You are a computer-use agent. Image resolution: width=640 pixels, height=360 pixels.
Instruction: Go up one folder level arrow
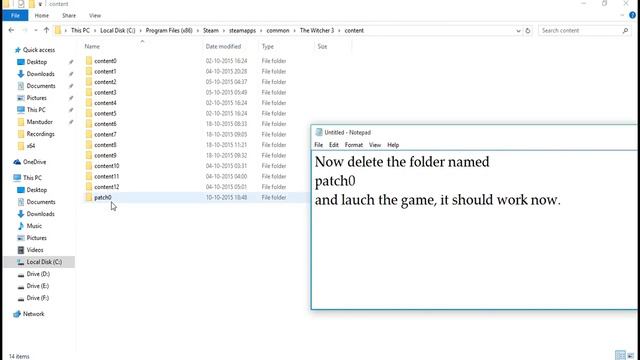(46, 30)
